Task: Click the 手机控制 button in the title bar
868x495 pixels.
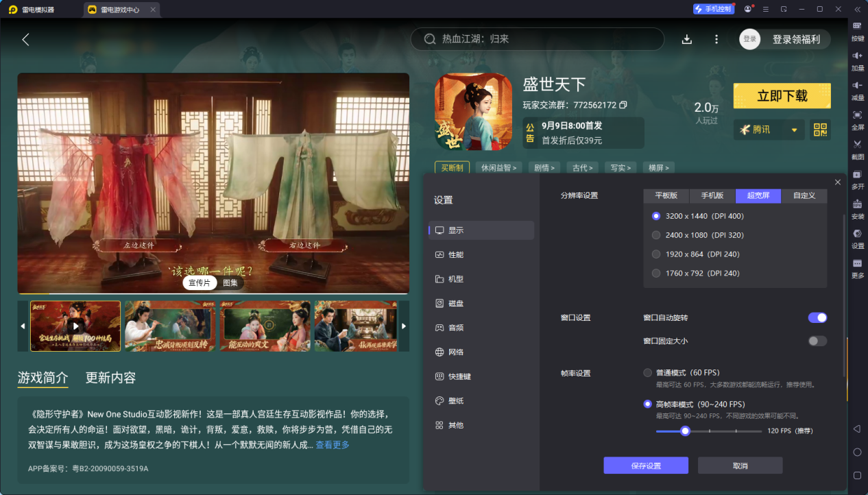Action: pyautogui.click(x=714, y=9)
